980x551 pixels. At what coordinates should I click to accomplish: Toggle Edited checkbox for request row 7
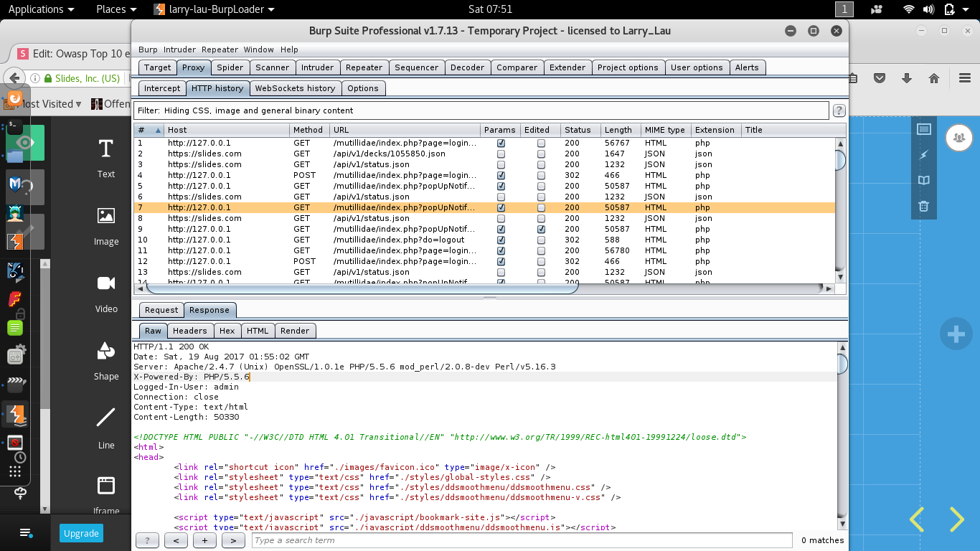click(541, 207)
